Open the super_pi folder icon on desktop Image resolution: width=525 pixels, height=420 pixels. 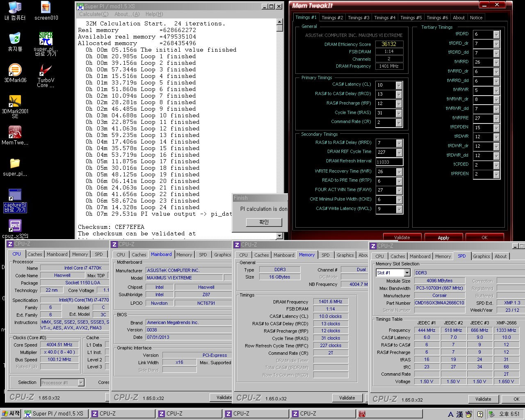point(15,167)
